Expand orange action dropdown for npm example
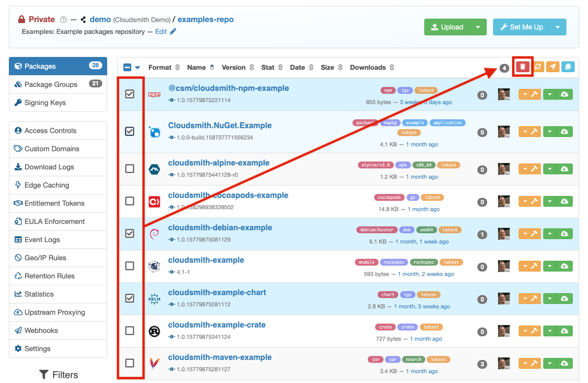588x383 pixels. (x=524, y=94)
